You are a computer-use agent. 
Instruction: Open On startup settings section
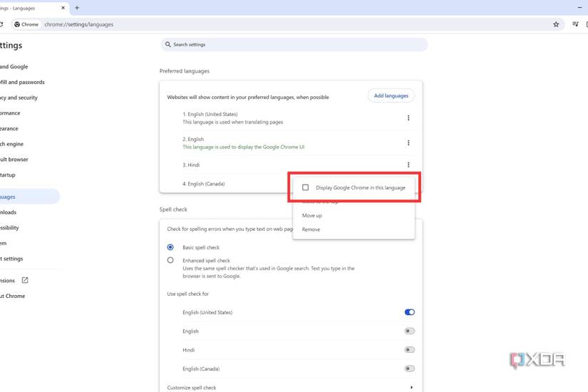[8, 175]
